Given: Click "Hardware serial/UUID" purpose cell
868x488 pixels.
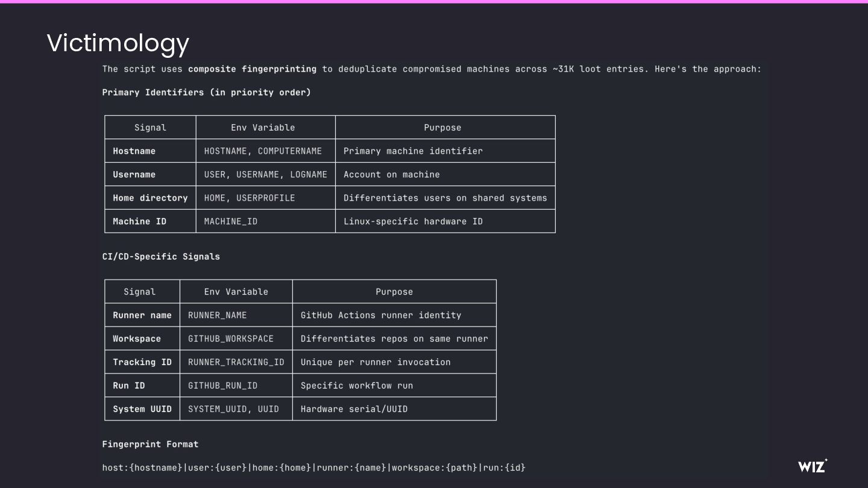Looking at the screenshot, I should click(x=354, y=410).
